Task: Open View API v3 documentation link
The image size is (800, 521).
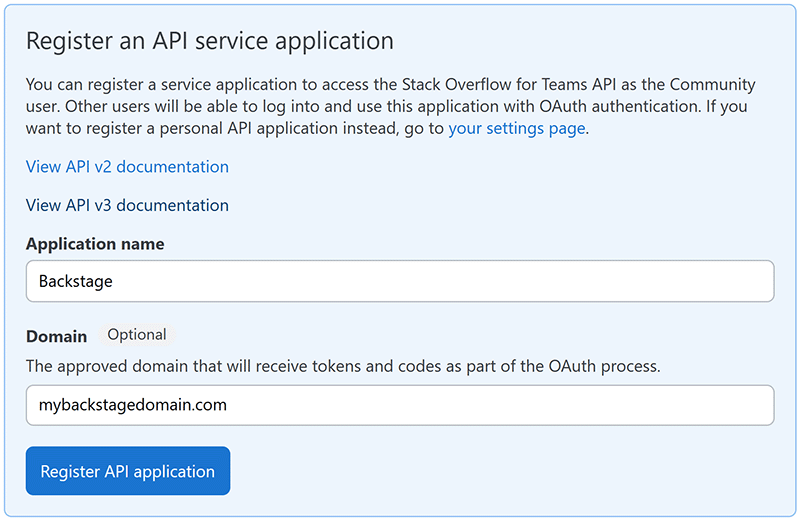Action: 127,205
